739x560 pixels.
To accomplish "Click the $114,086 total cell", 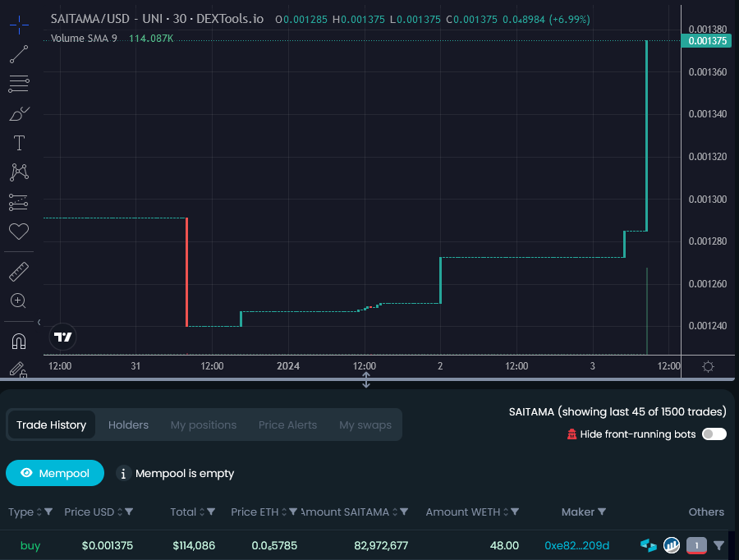I will pyautogui.click(x=194, y=545).
